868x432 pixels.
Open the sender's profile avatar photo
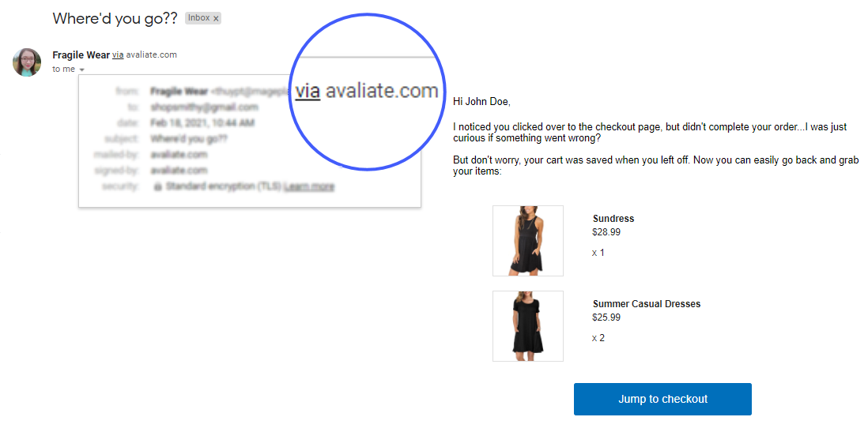click(27, 62)
